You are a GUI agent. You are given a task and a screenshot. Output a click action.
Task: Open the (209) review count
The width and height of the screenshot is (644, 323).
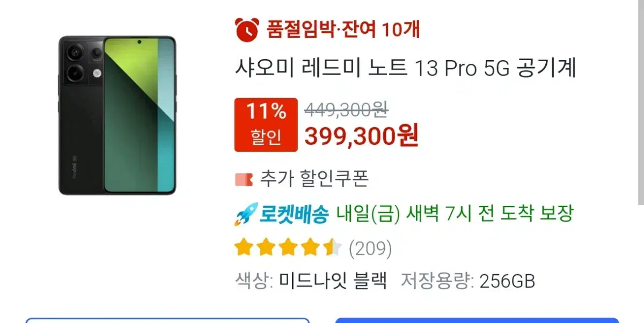pyautogui.click(x=370, y=248)
